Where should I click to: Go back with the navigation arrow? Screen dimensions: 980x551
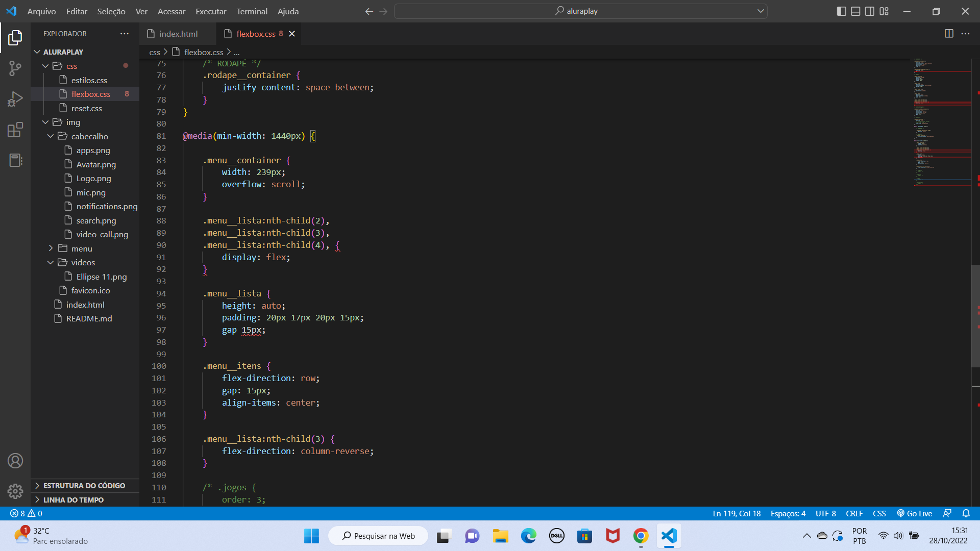pos(369,11)
